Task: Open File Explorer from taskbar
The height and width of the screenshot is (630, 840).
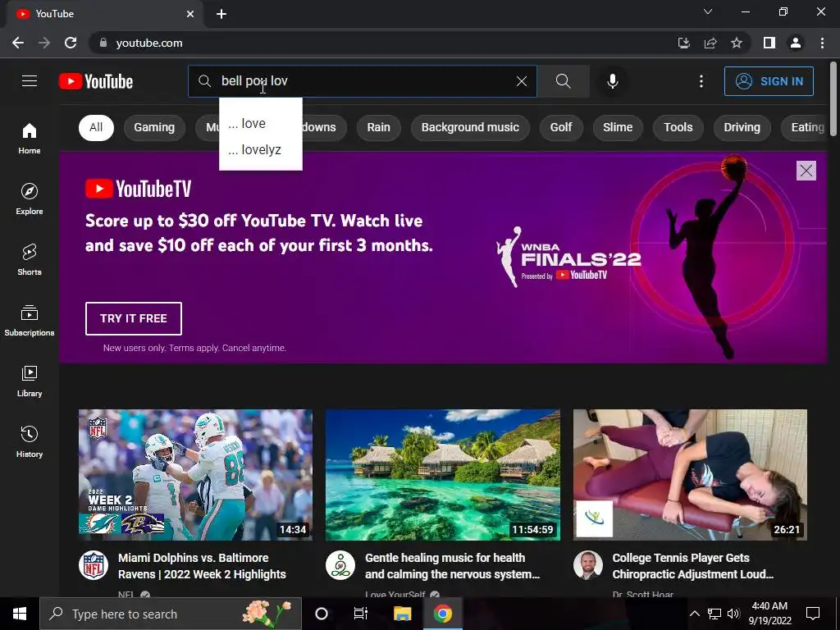Action: [402, 614]
